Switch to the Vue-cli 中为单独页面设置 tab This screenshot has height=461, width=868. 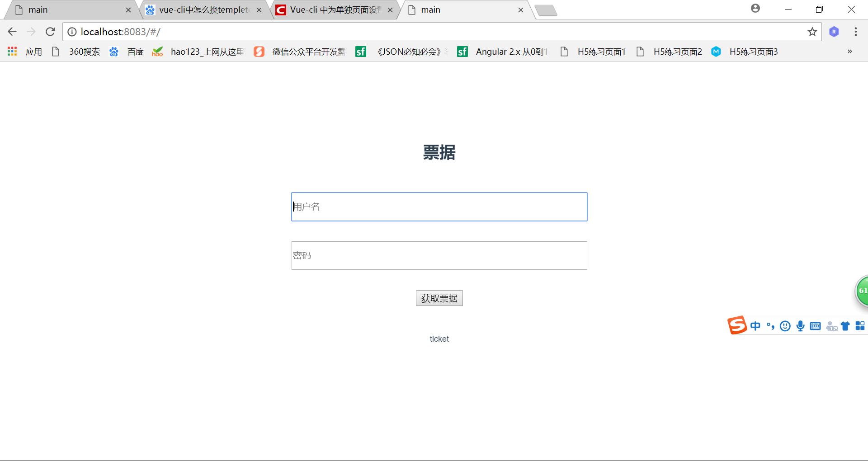(335, 10)
